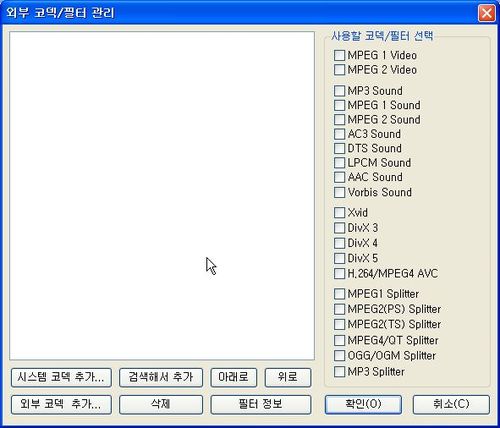Confirm with the 확인(O) button
Image resolution: width=500 pixels, height=428 pixels.
(363, 404)
